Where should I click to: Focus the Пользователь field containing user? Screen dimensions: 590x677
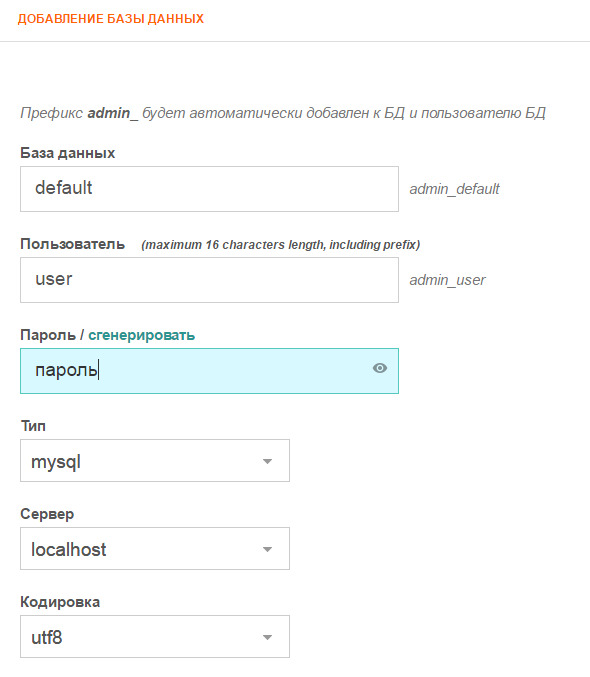[x=209, y=280]
